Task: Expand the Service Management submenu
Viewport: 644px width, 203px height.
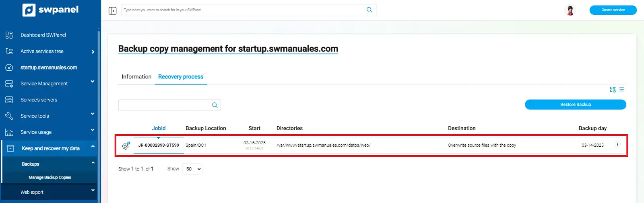Action: point(93,82)
